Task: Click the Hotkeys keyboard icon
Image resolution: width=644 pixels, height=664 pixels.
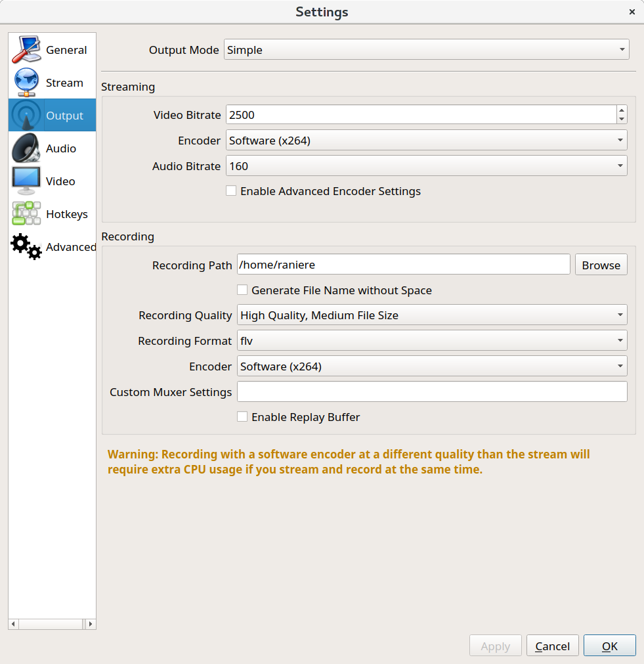Action: [x=26, y=214]
